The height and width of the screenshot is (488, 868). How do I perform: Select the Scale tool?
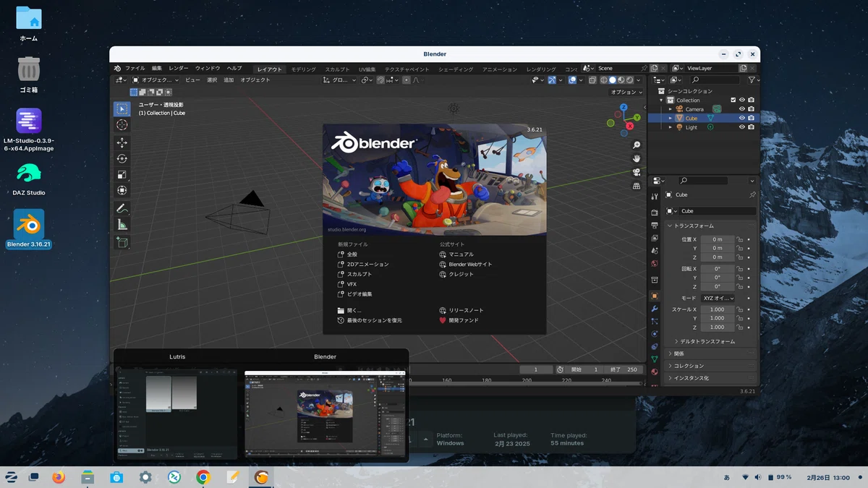122,175
